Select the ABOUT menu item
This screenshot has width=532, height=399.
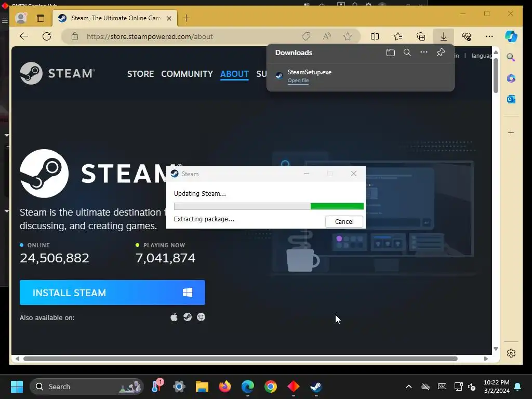[x=234, y=74]
